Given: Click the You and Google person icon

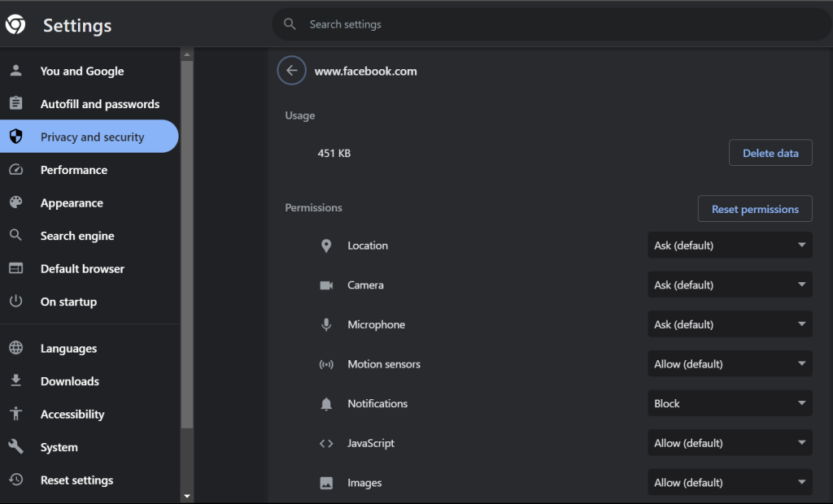Looking at the screenshot, I should click(x=16, y=71).
